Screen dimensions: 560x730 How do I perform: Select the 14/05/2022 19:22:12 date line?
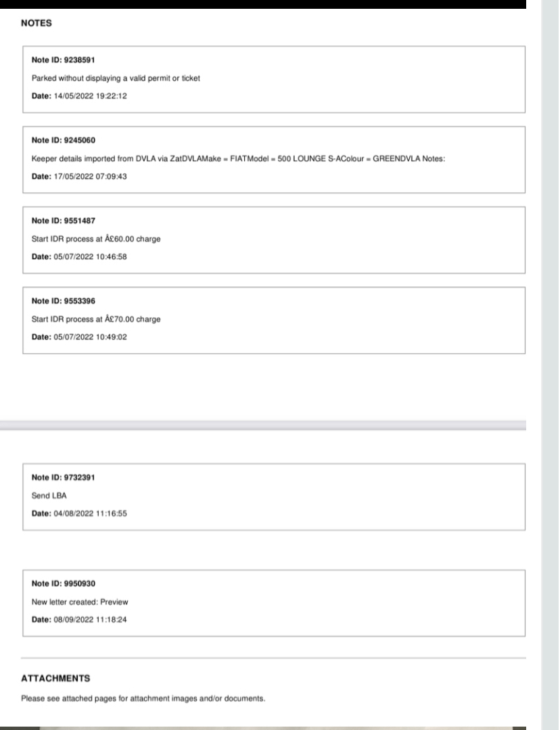pos(79,96)
